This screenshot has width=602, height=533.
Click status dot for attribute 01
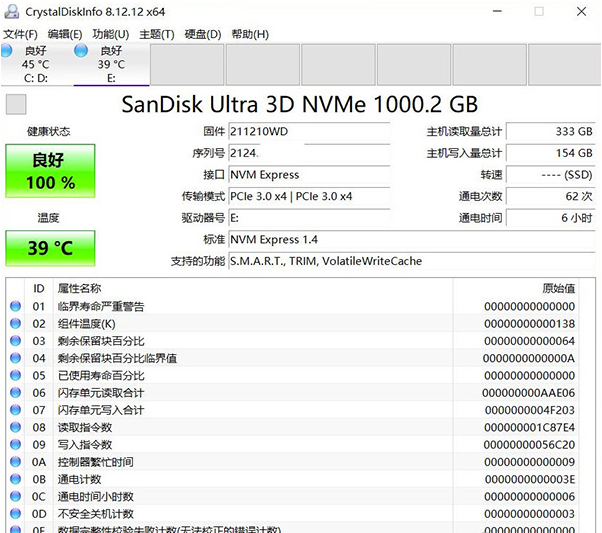15,306
